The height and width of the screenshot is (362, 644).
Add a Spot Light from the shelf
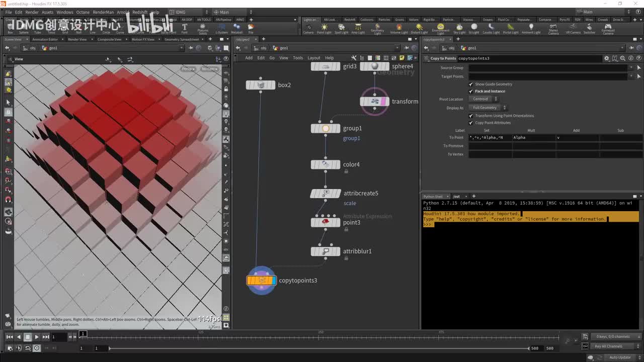[x=341, y=28]
